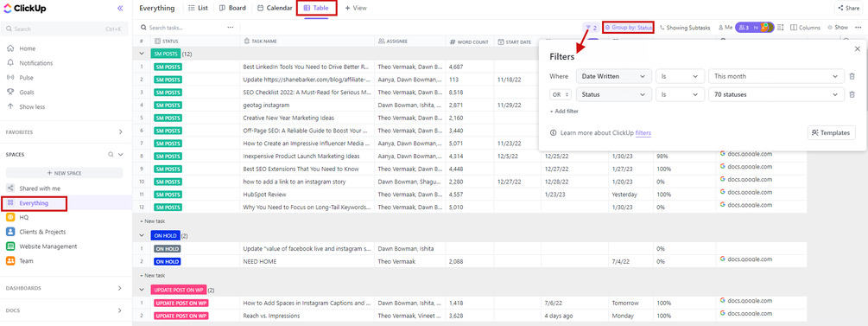The image size is (868, 326).
Task: Delete the Status filter
Action: click(852, 95)
